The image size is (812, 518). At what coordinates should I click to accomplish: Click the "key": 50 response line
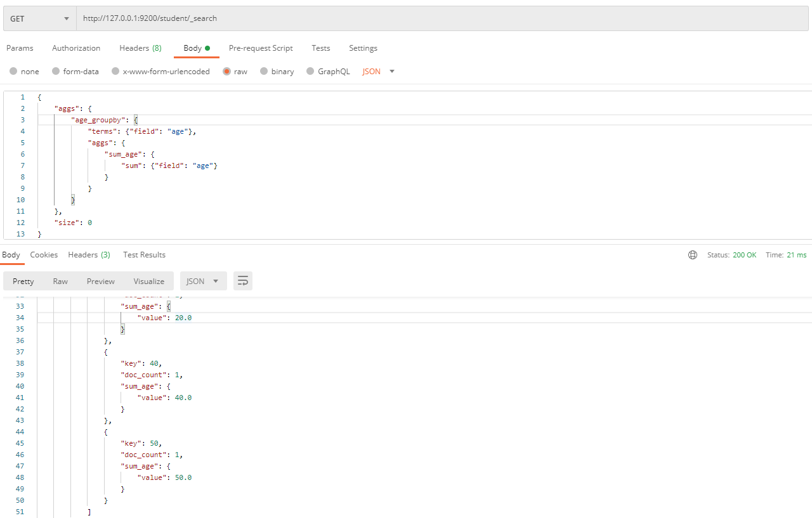pos(142,443)
